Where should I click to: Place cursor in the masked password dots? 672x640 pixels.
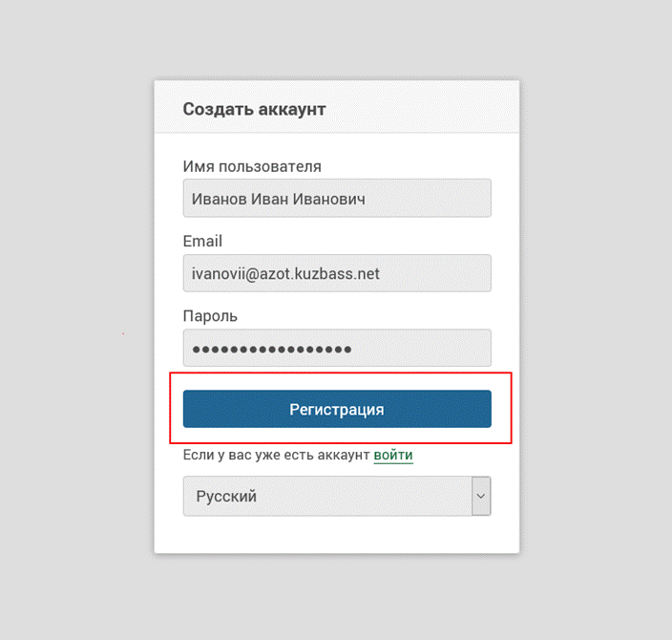click(x=272, y=350)
